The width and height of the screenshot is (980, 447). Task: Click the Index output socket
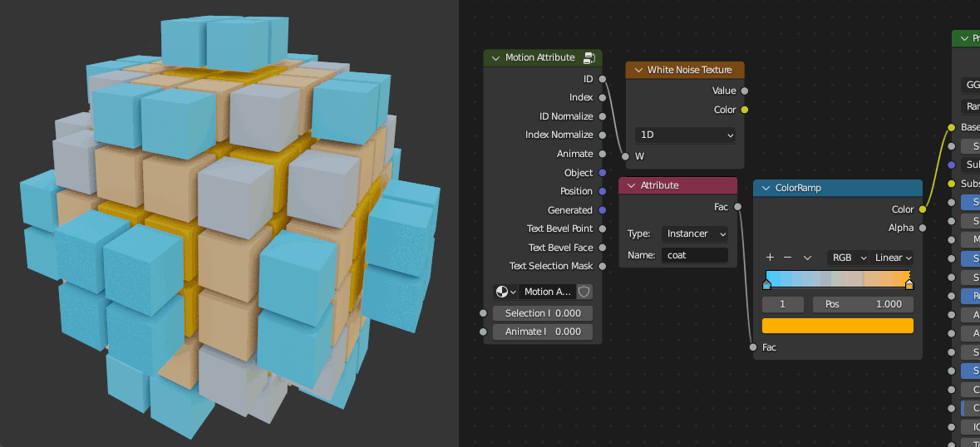(x=603, y=98)
